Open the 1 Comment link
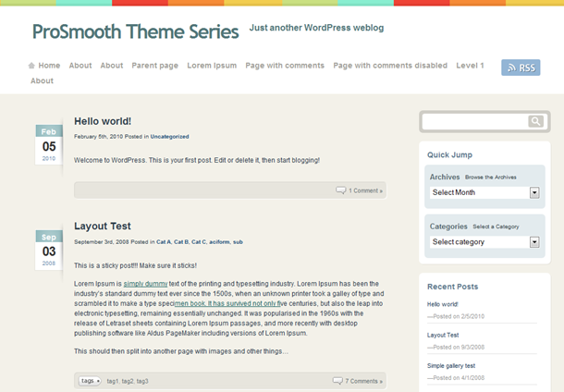This screenshot has height=392, width=564. coord(365,190)
